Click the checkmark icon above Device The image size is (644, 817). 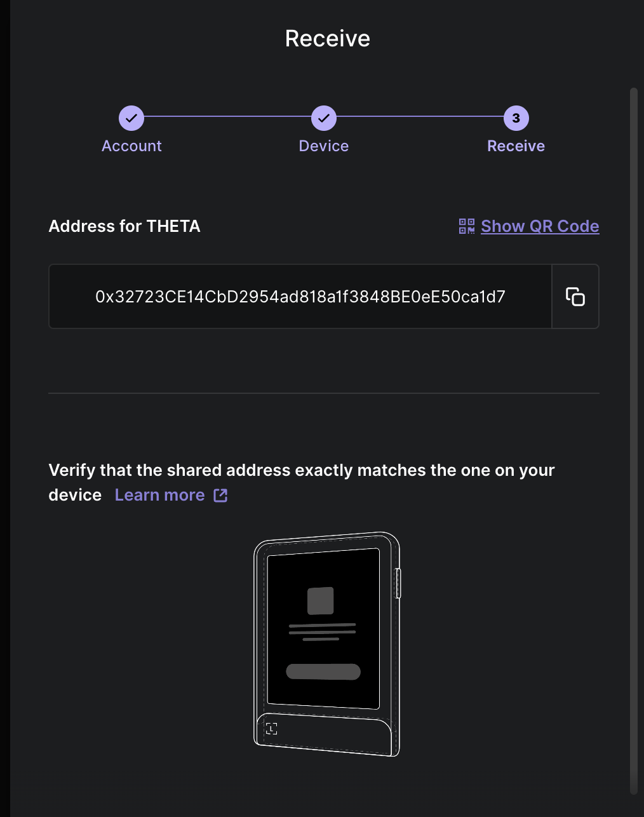click(x=323, y=118)
